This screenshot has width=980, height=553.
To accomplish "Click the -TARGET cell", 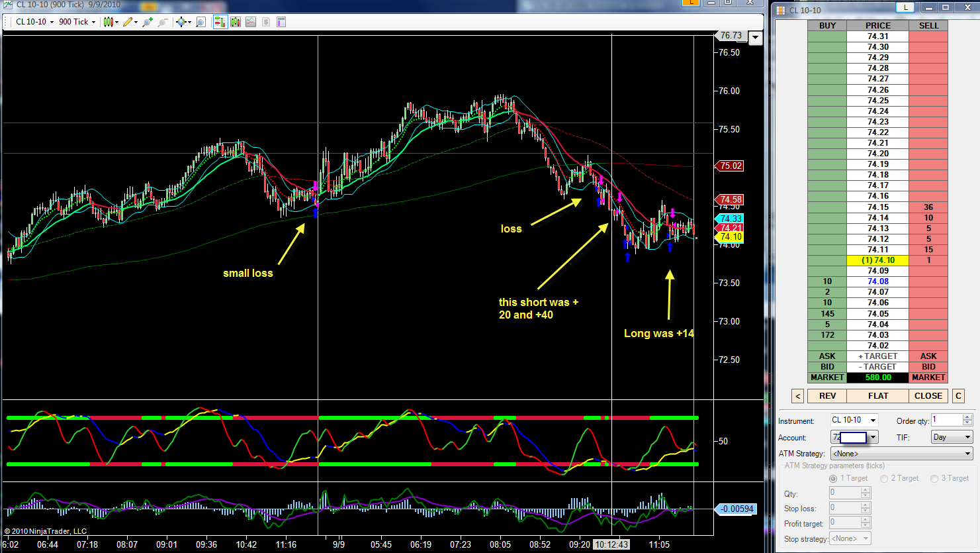I will click(x=878, y=367).
